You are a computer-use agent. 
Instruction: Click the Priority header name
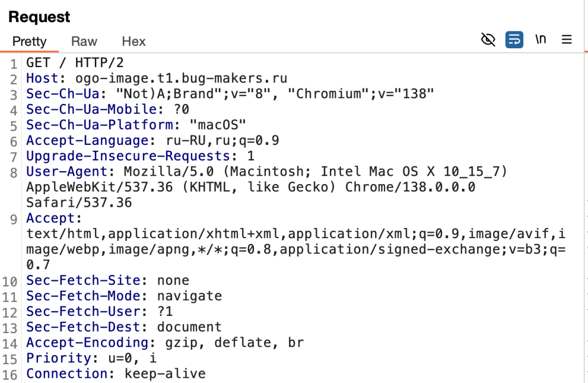tap(58, 358)
